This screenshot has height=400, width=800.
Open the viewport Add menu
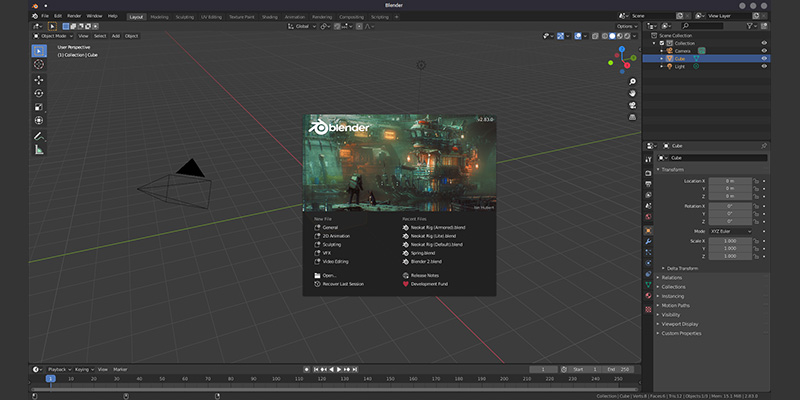pos(116,36)
